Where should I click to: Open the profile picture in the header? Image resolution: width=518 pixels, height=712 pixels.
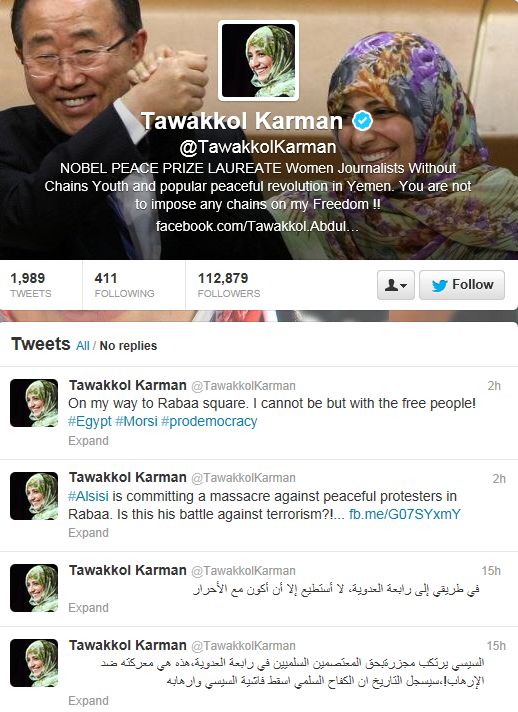point(258,60)
